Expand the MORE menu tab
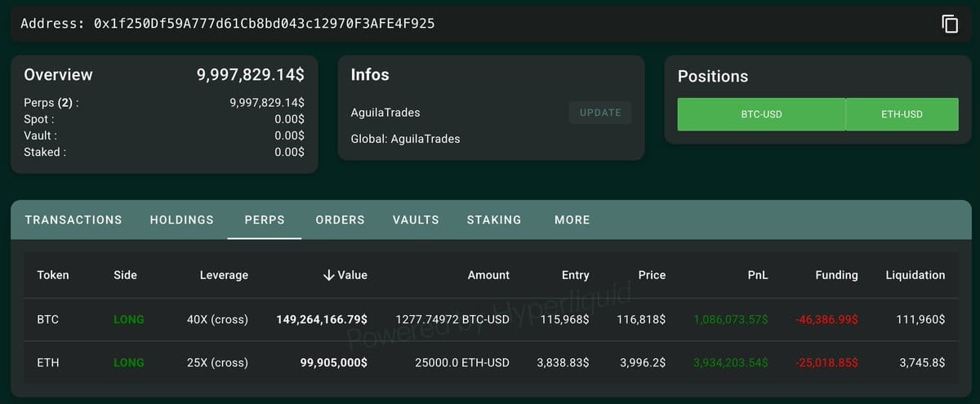The height and width of the screenshot is (404, 980). click(x=572, y=220)
